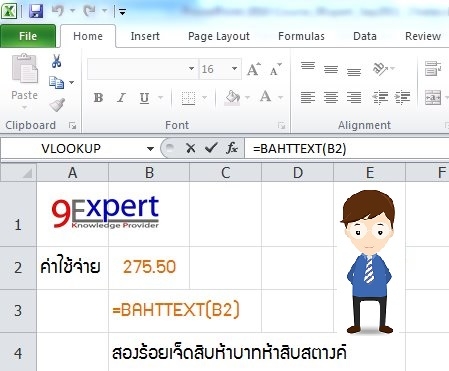Viewport: 449px width, 371px height.
Task: Open the File tab
Action: pos(28,36)
